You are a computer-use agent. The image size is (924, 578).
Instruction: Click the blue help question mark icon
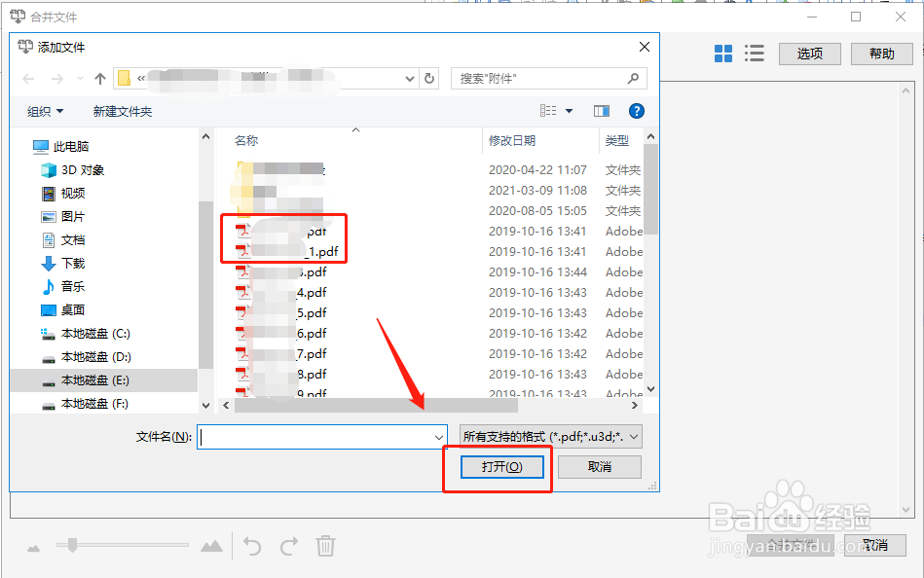tap(636, 111)
